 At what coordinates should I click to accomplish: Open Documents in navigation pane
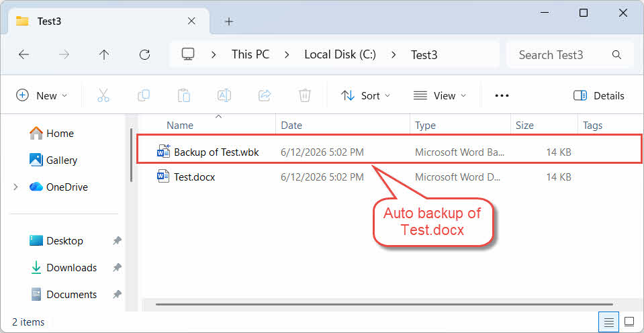(63, 295)
